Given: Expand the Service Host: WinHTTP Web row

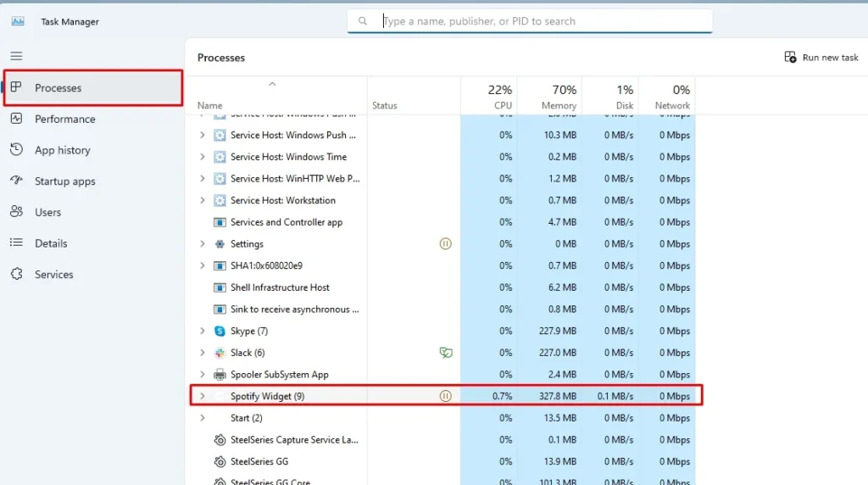Looking at the screenshot, I should tap(202, 178).
